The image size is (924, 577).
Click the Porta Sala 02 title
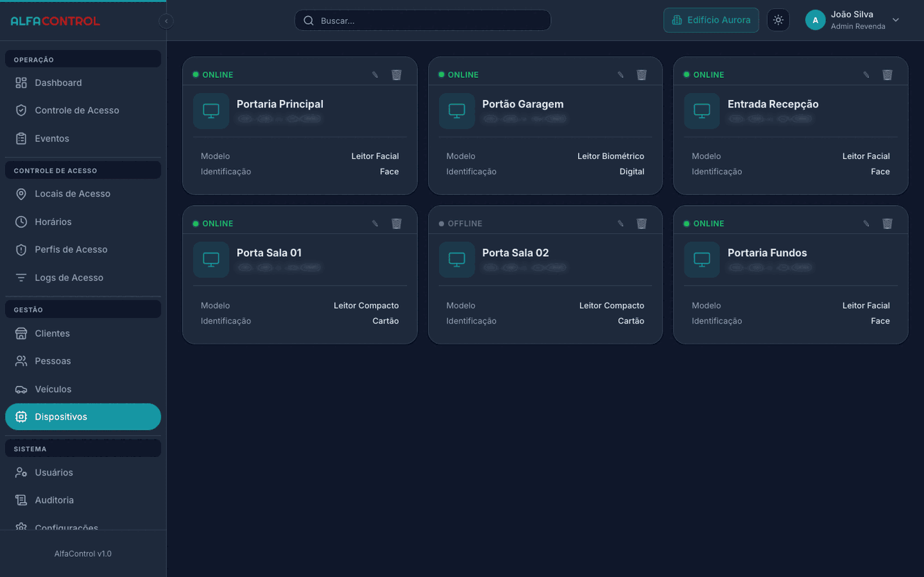tap(515, 253)
